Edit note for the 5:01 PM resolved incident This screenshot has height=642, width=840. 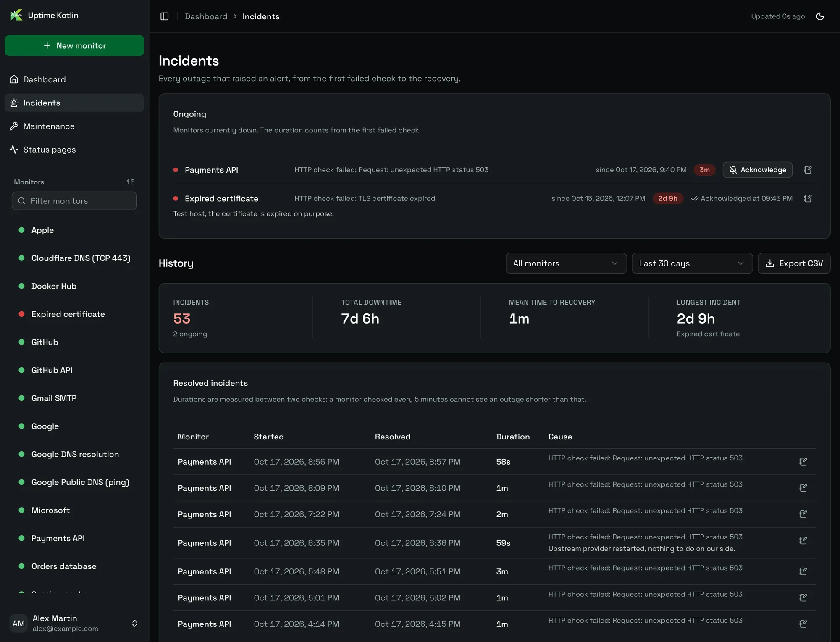click(803, 597)
